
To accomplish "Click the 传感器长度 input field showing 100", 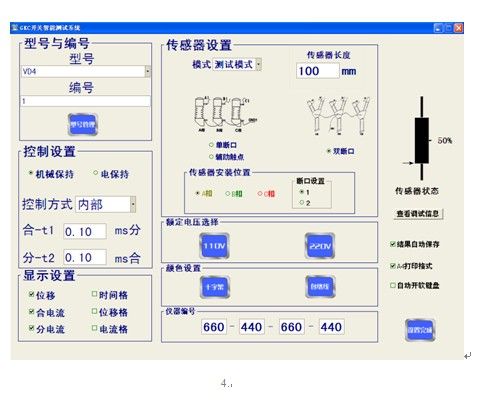I will (317, 71).
